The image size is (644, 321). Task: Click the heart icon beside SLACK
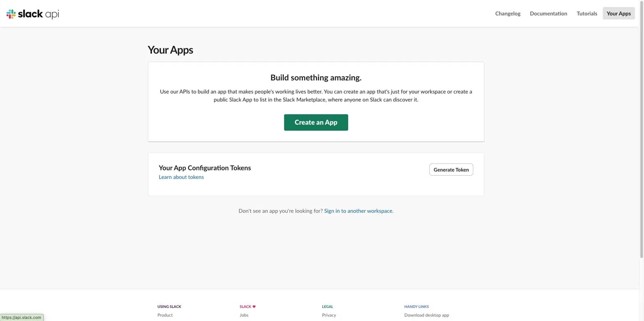coord(254,307)
